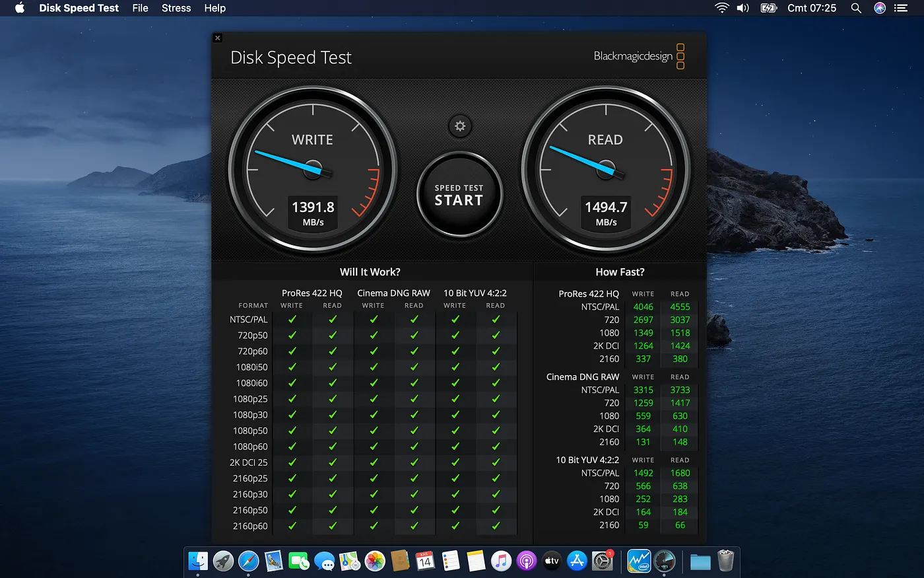Launch Safari from the Dock
Viewport: 924px width, 578px height.
249,561
